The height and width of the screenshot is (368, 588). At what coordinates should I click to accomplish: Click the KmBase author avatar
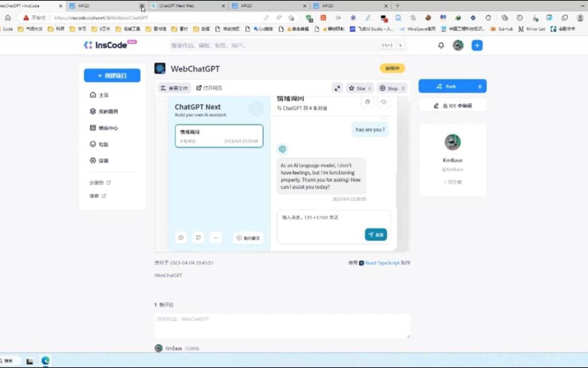pos(453,142)
